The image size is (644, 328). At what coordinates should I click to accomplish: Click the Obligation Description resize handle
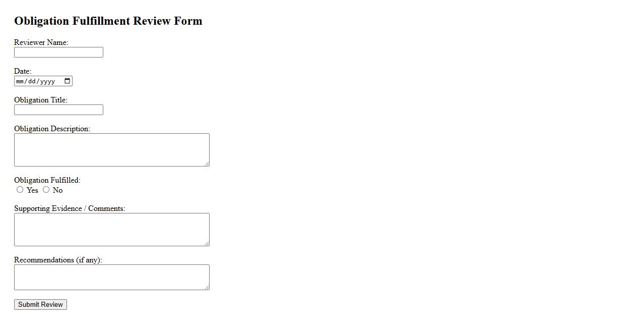coord(207,163)
